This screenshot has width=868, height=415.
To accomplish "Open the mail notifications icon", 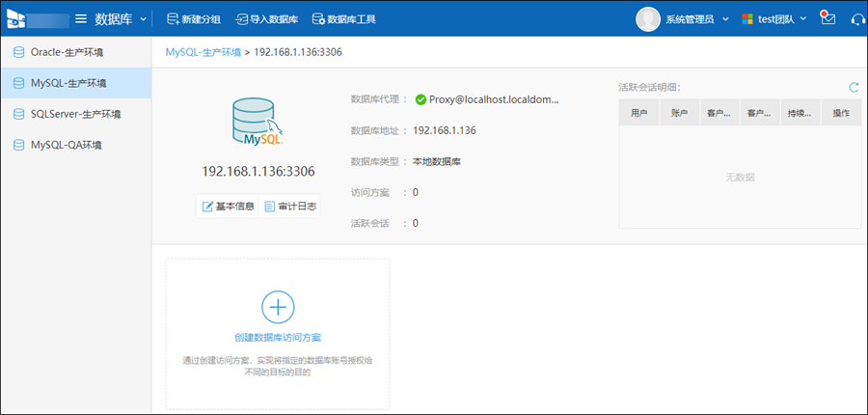I will coord(828,17).
